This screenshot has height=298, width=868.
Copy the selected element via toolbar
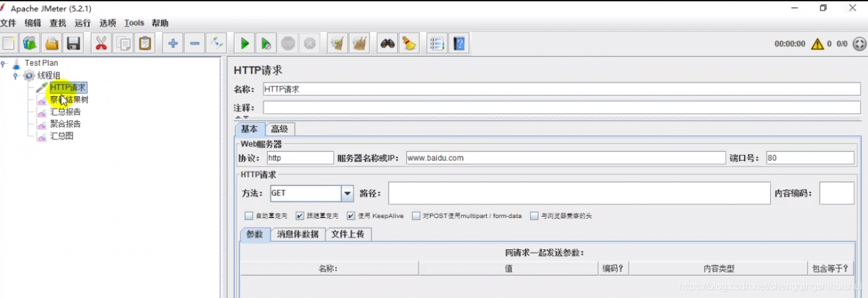123,44
